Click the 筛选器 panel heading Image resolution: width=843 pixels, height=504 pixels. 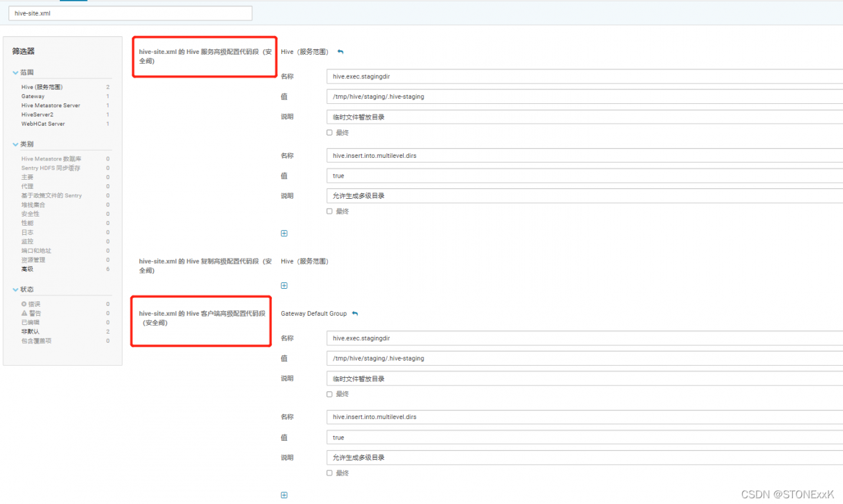tap(24, 51)
